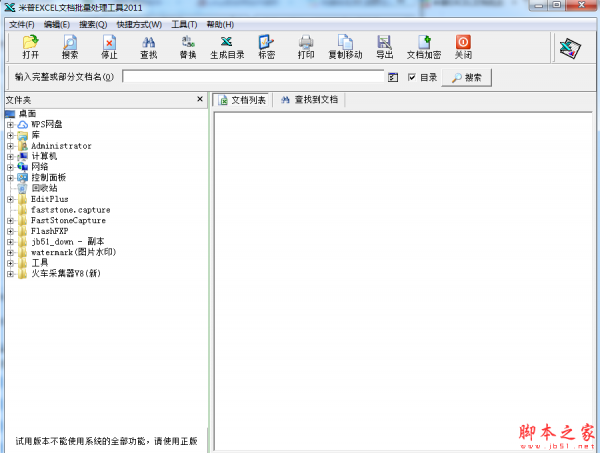Screen dimensions: 600x453
Task: Expand the jb51_down - 副本 folder node
Action: pyautogui.click(x=10, y=242)
